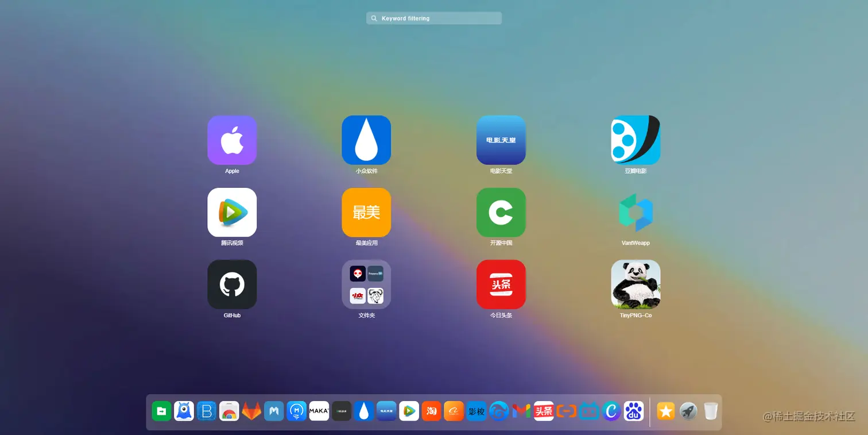Screen dimensions: 868x435
Task: Launch 腾讯视频 from the app grid
Action: (232, 213)
